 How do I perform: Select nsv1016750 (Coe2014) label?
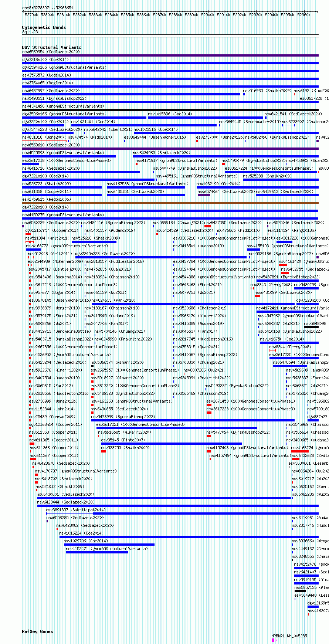282,339
